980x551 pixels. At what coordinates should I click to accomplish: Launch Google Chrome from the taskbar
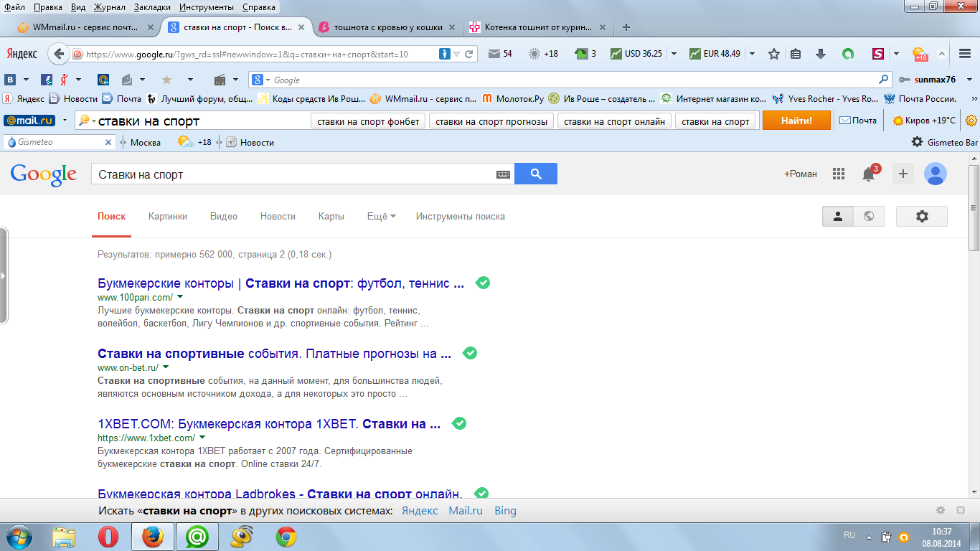coord(286,537)
